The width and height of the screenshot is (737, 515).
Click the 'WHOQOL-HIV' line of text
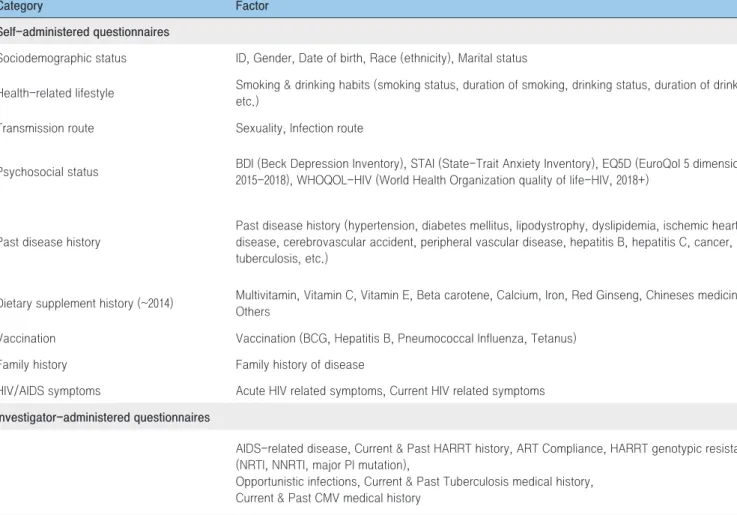pos(442,180)
